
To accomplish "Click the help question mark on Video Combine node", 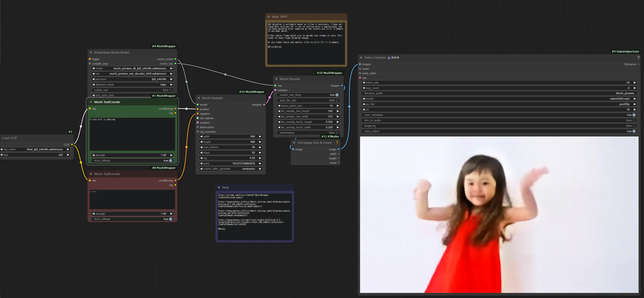I will [639, 57].
